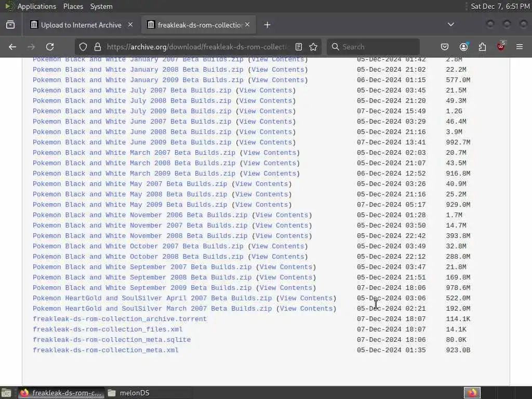Screen dimensions: 532x399
Task: Open the Pocket save icon
Action: [445, 47]
